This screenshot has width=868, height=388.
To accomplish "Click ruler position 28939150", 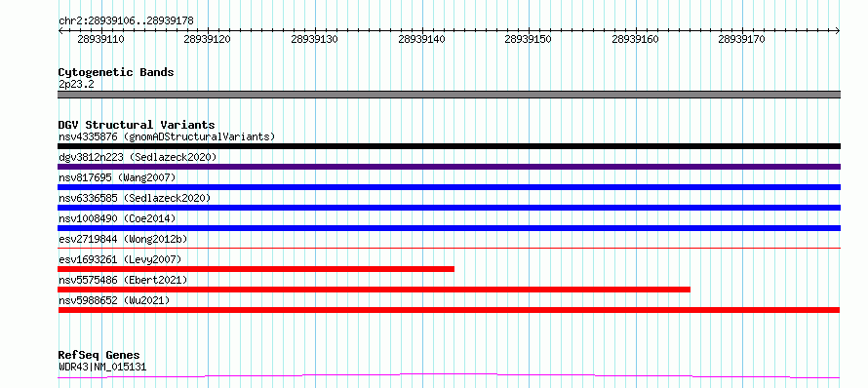I will [529, 39].
